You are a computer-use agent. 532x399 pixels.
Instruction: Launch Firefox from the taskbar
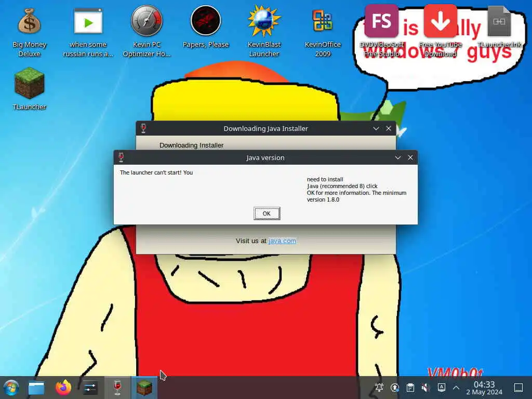coord(63,388)
